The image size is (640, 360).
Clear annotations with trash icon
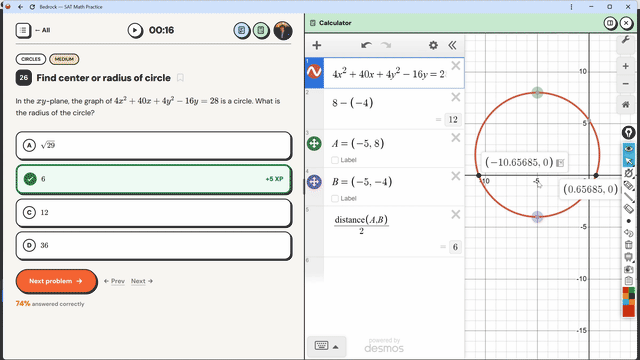(629, 245)
